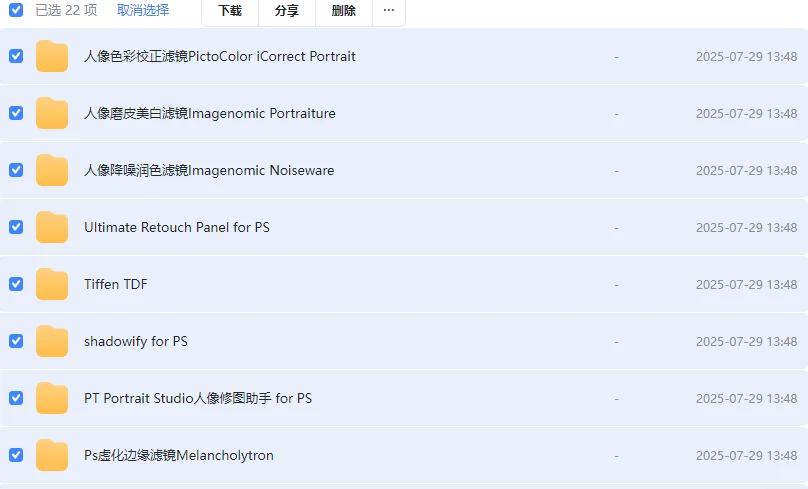Uncheck the PictoColor iCorrect Portrait folder checkbox

click(x=16, y=56)
